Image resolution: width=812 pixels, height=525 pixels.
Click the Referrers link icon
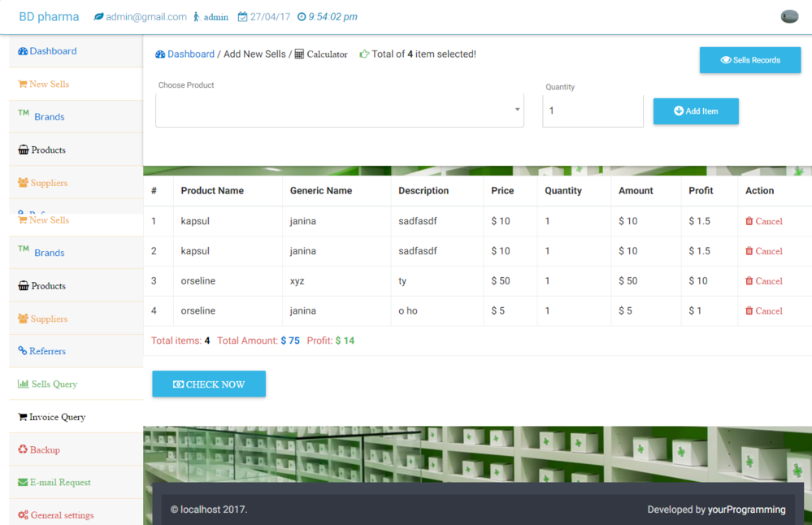pos(23,351)
